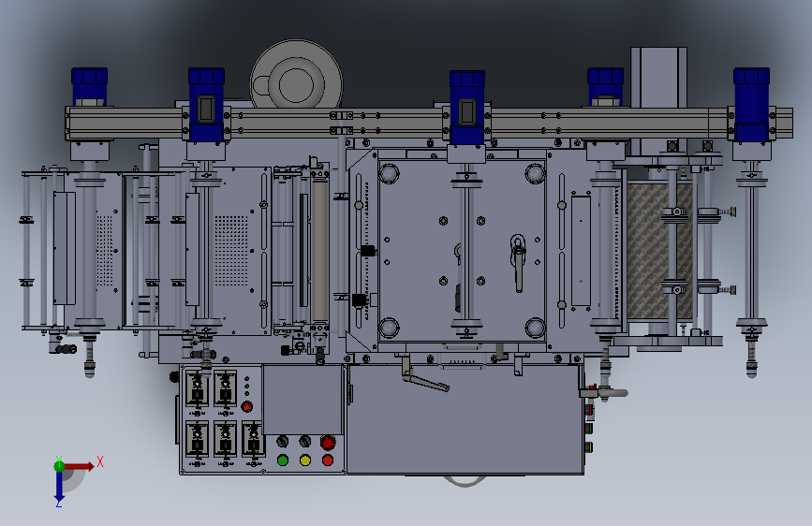Select the textured patterned roller on the right
Image resolution: width=812 pixels, height=526 pixels.
[659, 251]
